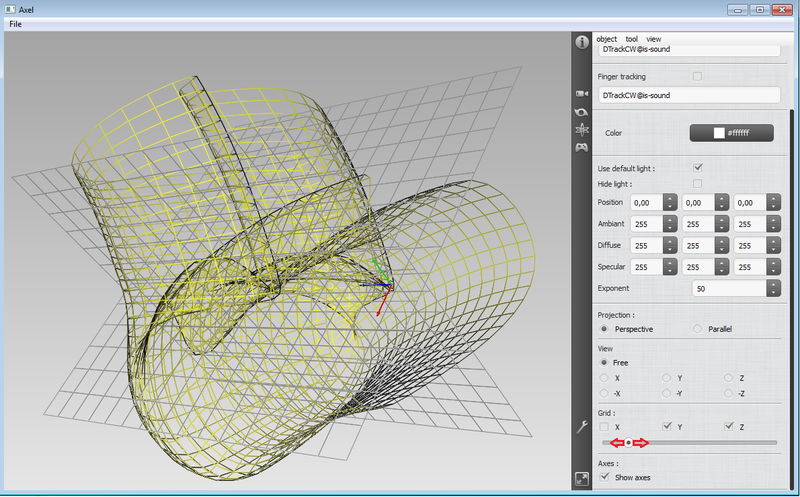The image size is (800, 497).
Task: Click the first Position field stepper arrows
Action: tap(670, 203)
